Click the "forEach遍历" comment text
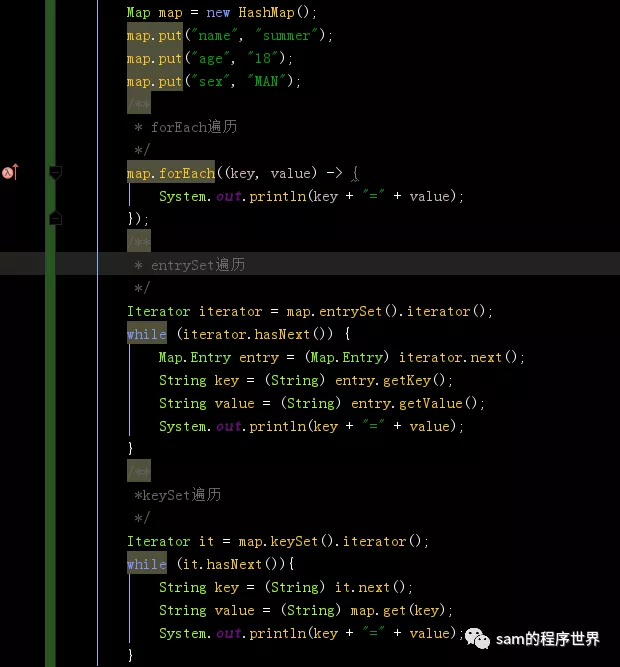This screenshot has width=620, height=667. [x=194, y=127]
